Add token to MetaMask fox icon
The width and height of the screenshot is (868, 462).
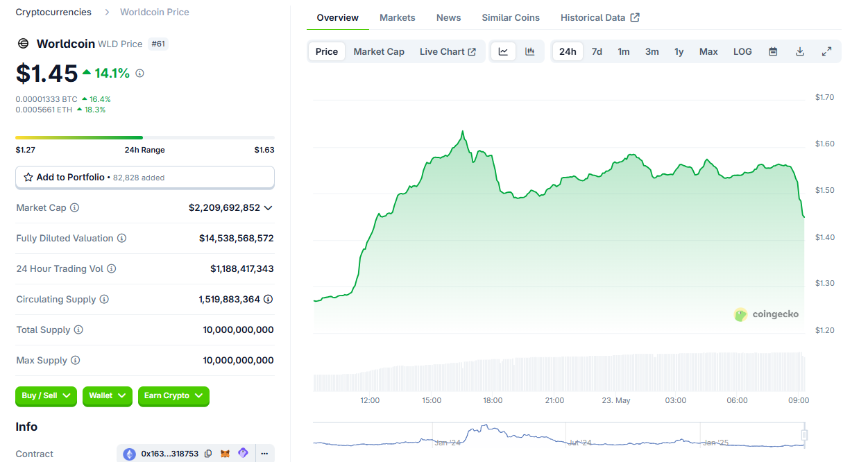(225, 454)
